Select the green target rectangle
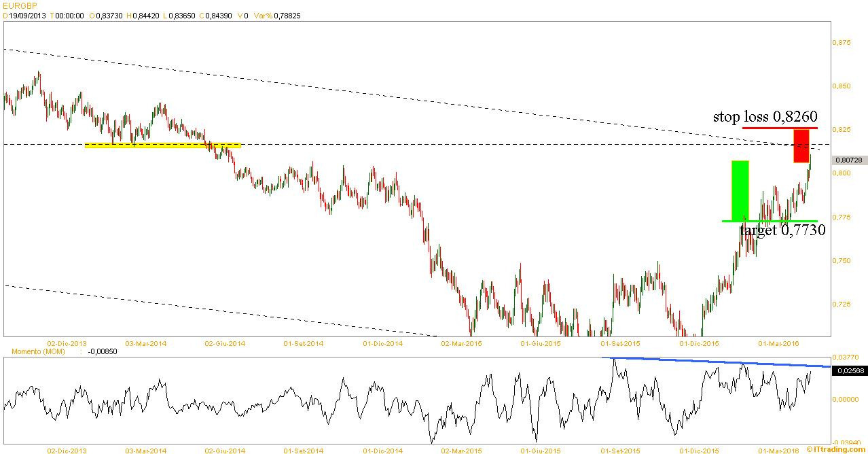 click(x=740, y=190)
